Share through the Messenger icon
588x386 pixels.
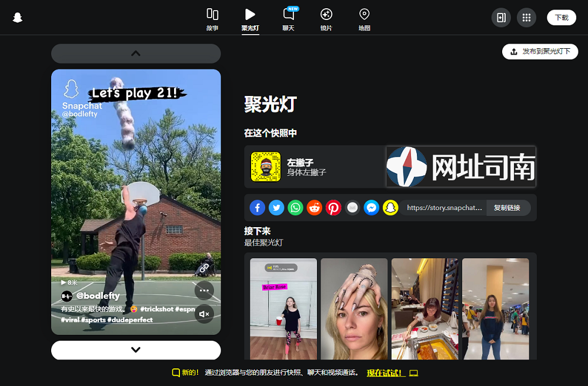(371, 208)
